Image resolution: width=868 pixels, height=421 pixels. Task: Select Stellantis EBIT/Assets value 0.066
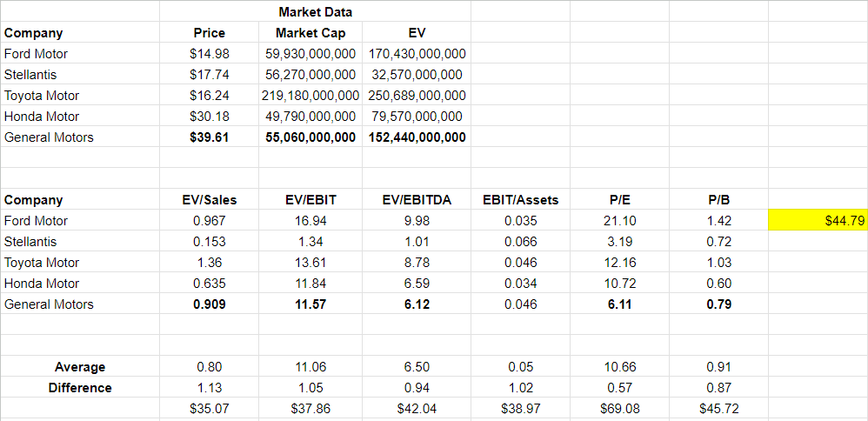[x=520, y=242]
